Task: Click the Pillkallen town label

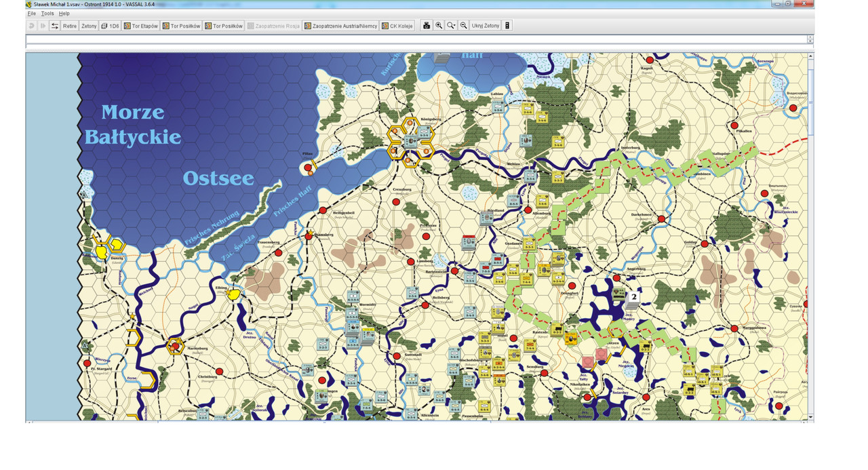Action: (x=744, y=130)
